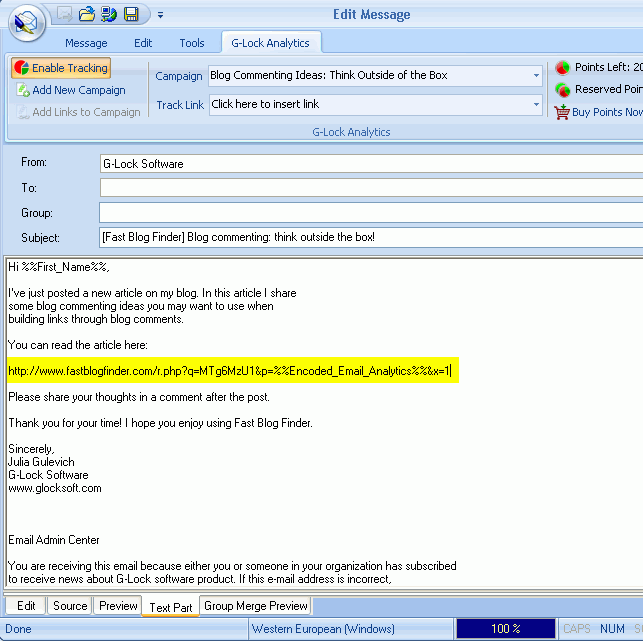This screenshot has height=641, width=643.
Task: Save message with the floppy disk icon
Action: (x=131, y=14)
